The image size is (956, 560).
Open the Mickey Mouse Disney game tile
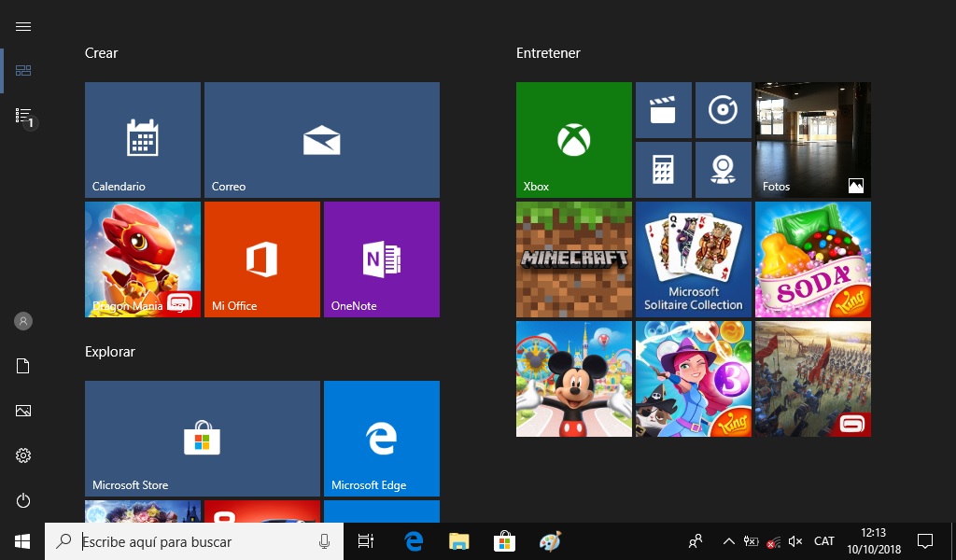pos(574,378)
